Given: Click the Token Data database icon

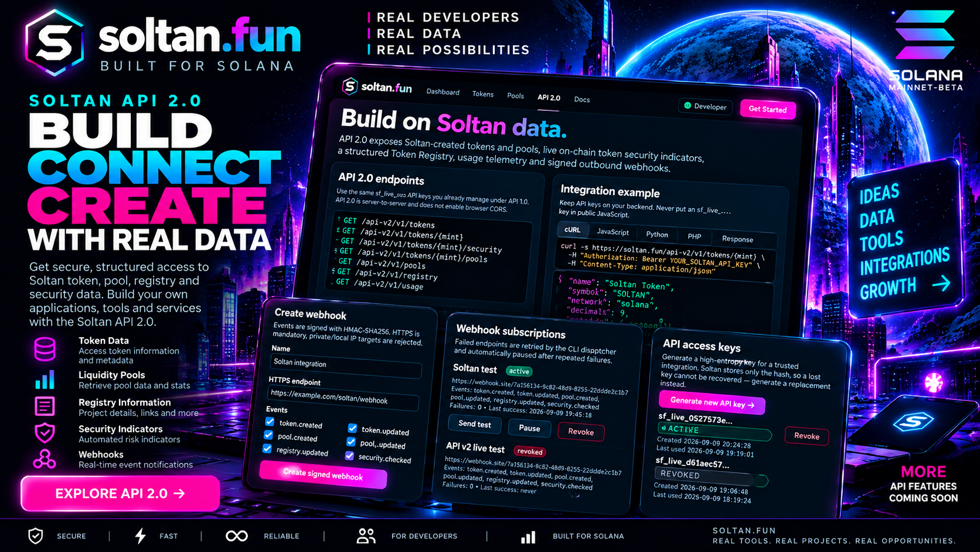Looking at the screenshot, I should tap(45, 349).
